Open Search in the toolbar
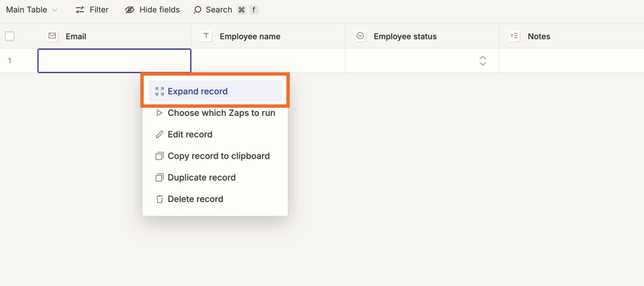 (x=226, y=10)
